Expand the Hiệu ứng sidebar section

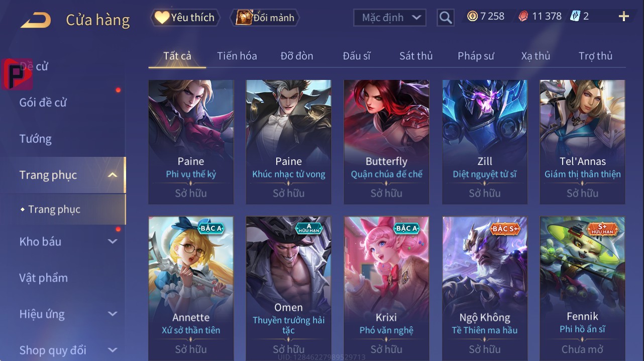113,314
